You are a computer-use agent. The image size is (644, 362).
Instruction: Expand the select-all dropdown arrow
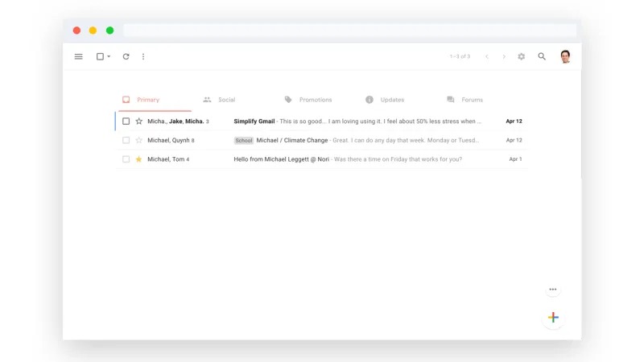point(109,56)
